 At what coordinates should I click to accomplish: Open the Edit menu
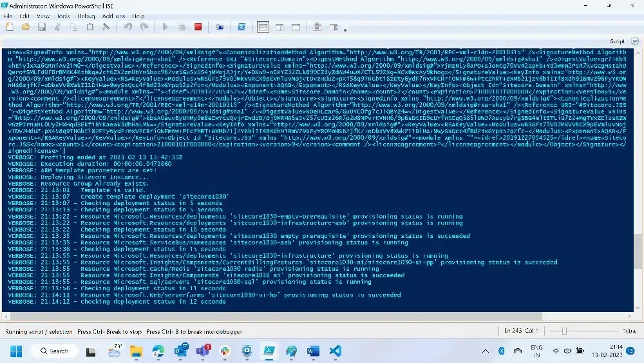[24, 16]
